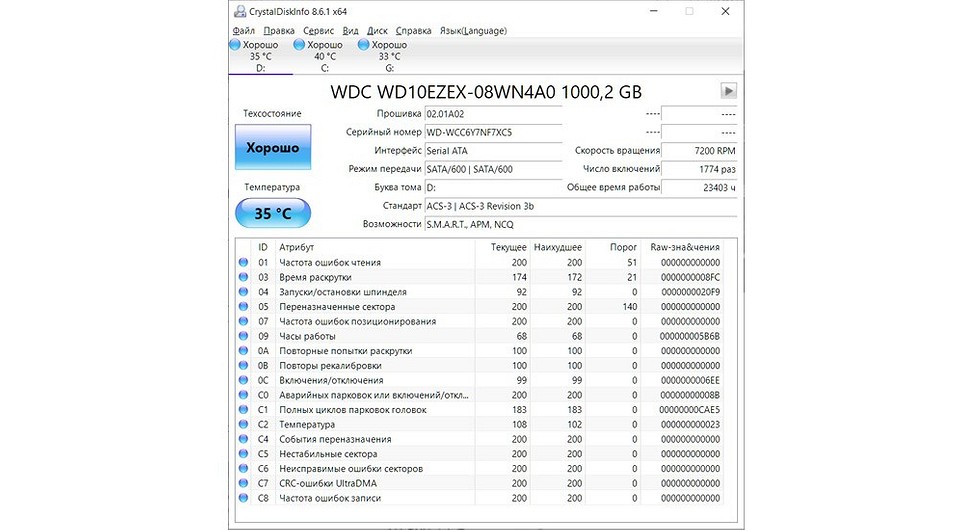The image size is (960, 530).
Task: Open the Файл menu
Action: coord(244,31)
